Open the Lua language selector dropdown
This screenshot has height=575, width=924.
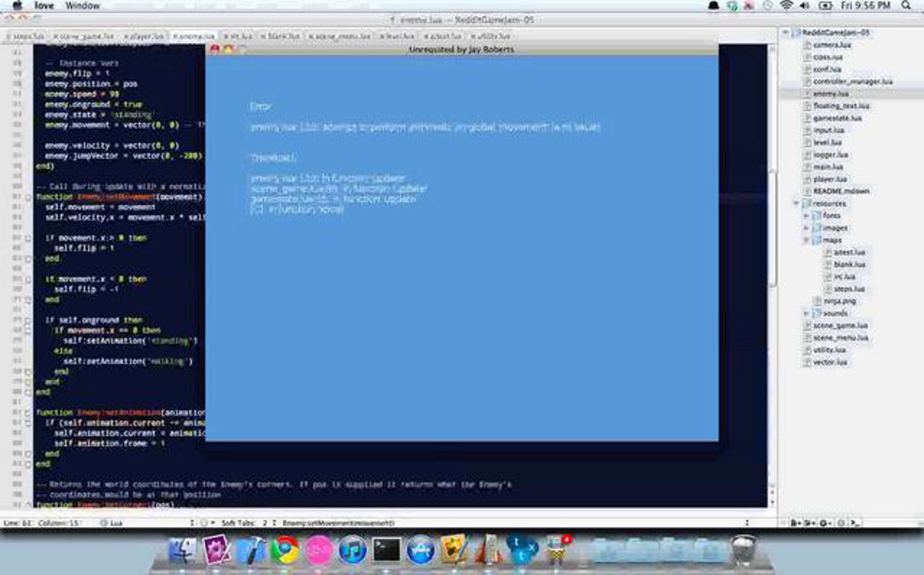(x=115, y=523)
